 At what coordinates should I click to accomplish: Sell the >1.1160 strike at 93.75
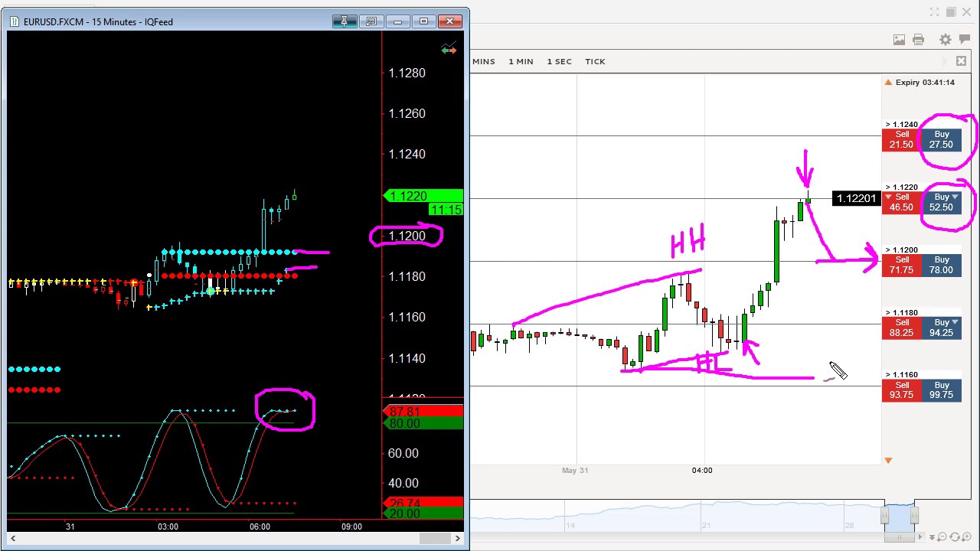pos(902,390)
